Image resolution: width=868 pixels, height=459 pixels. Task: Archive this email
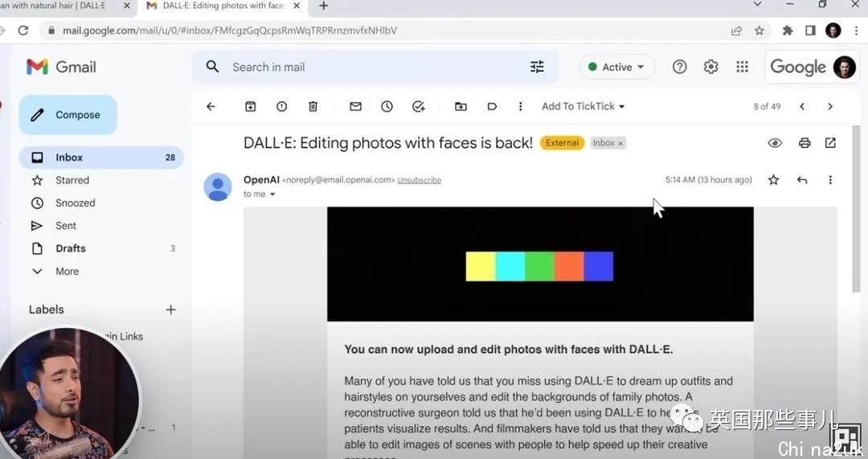[x=250, y=106]
